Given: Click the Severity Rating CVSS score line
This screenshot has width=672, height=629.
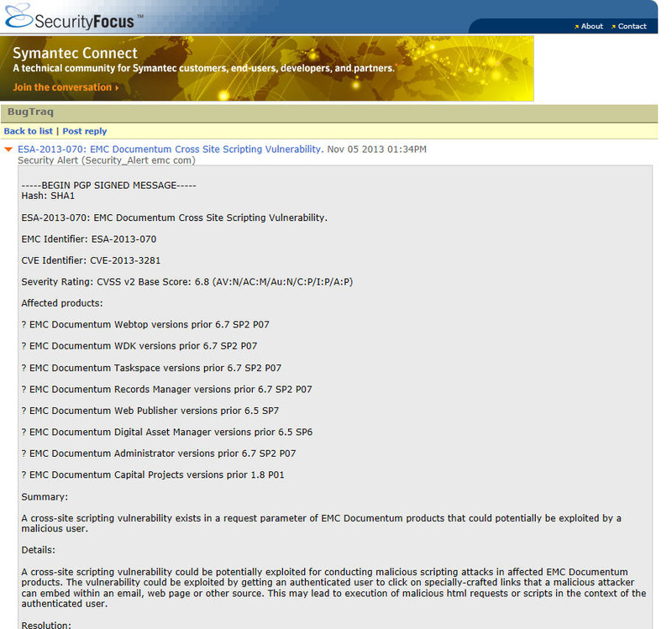Looking at the screenshot, I should point(186,281).
